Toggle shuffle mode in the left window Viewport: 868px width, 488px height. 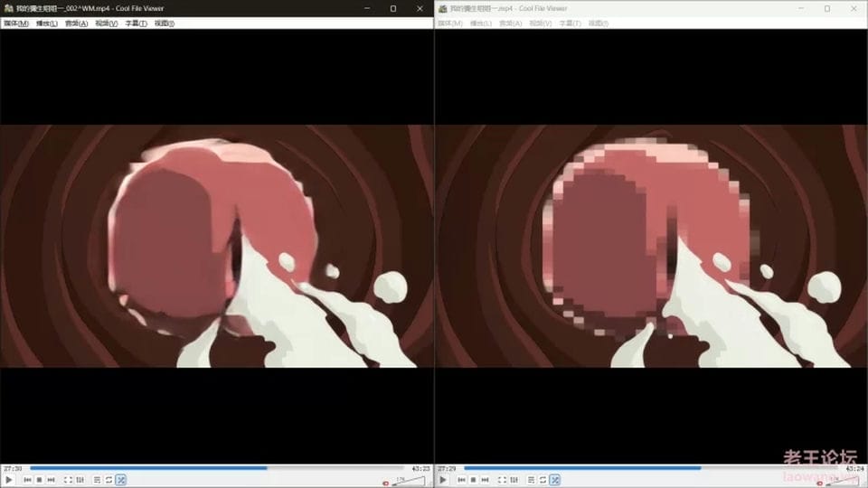(x=120, y=480)
